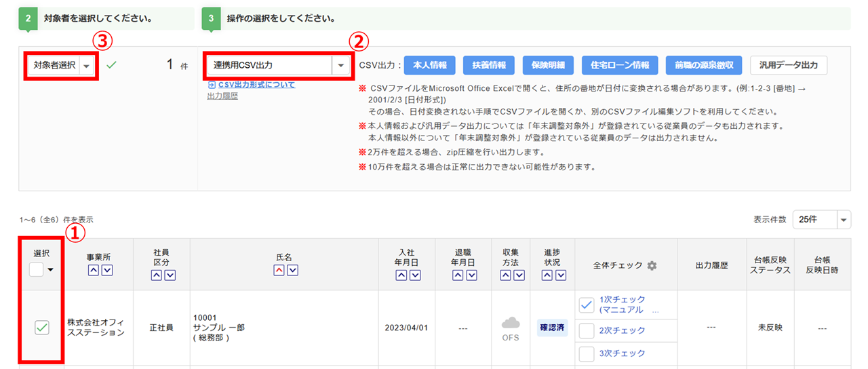Screen dimensions: 868x369
Task: Toggle the select-all checkbox in 選択 header
Action: click(37, 269)
